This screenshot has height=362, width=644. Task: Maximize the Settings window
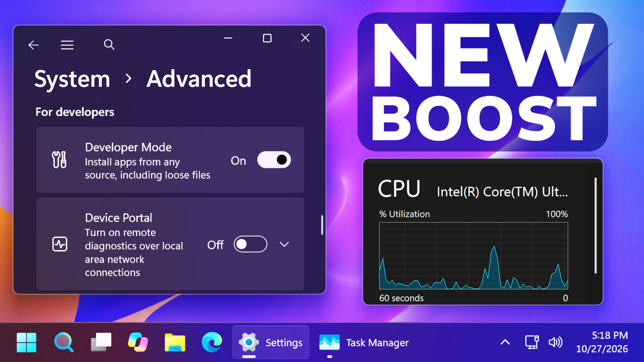(x=267, y=38)
